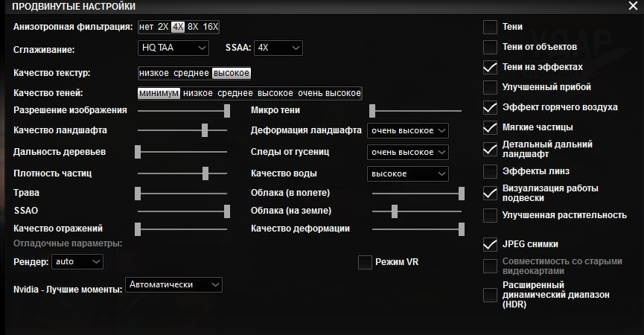644x335 pixels.
Task: Uncheck the Эффект горячего воздуха checkbox
Action: click(490, 107)
